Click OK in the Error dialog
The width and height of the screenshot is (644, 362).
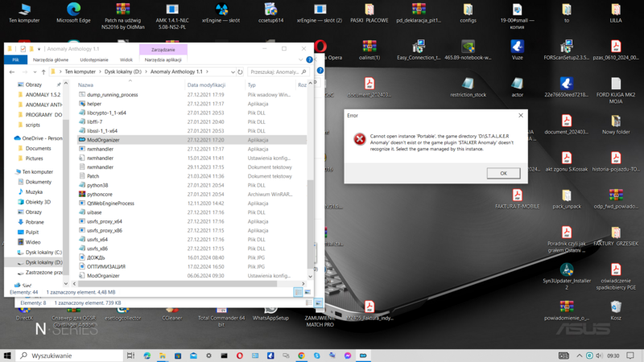point(503,173)
